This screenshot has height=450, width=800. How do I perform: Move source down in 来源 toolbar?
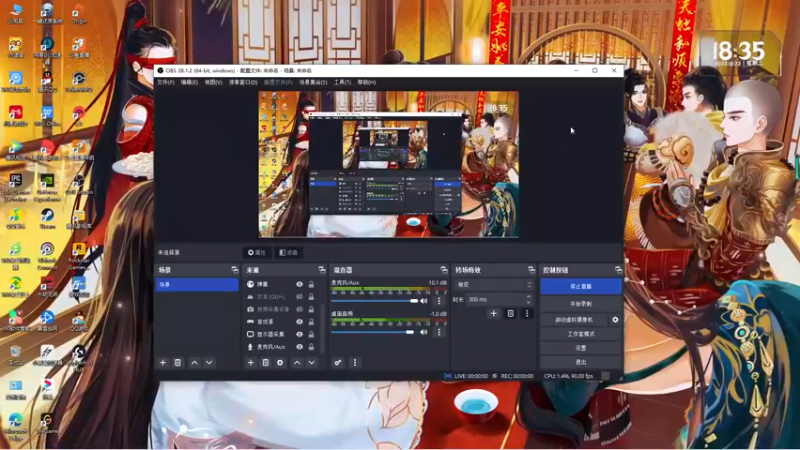click(312, 363)
